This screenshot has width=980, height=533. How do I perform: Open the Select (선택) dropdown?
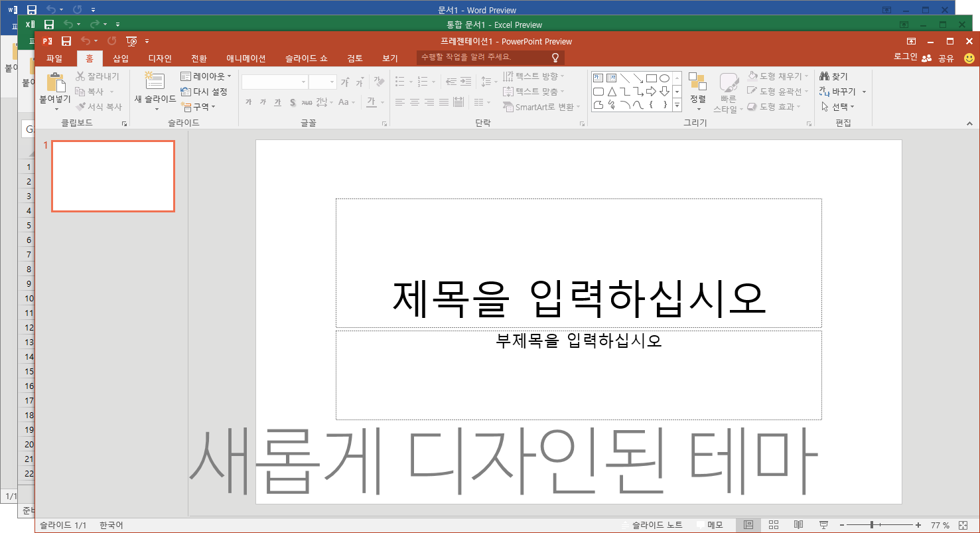click(838, 106)
